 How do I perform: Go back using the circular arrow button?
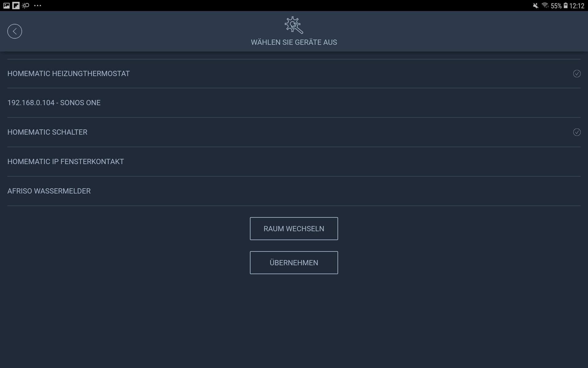click(15, 31)
